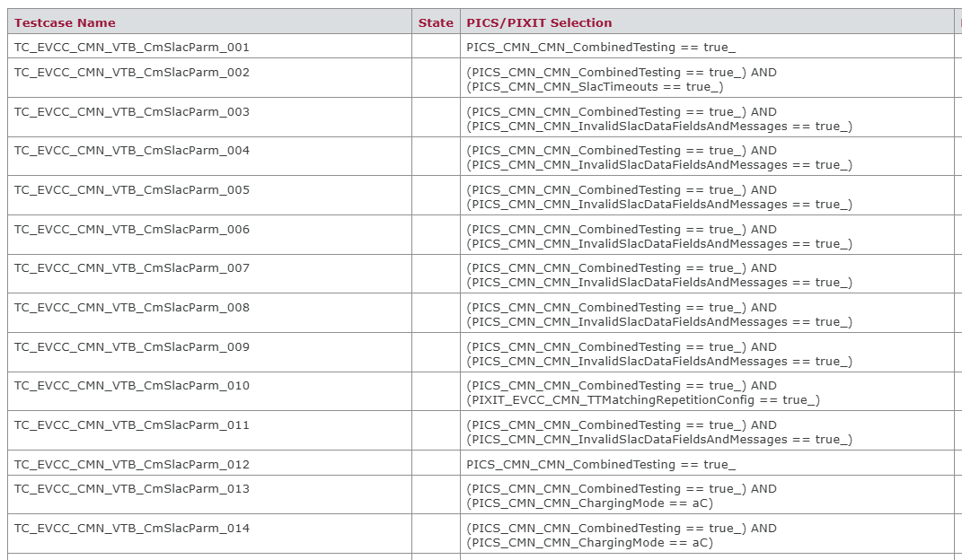Screen dimensions: 962x560
Task: Click PICS selection cell of CmSlacParm_012
Action: click(x=601, y=464)
